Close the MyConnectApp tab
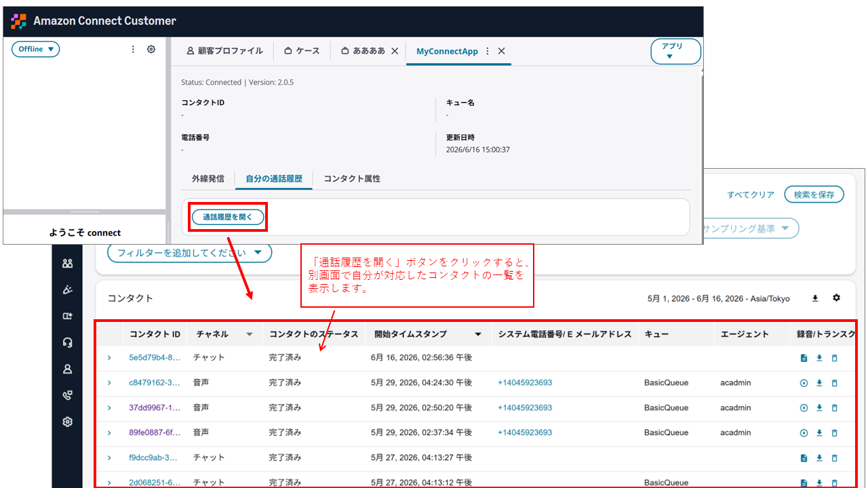This screenshot has height=488, width=868. 501,51
